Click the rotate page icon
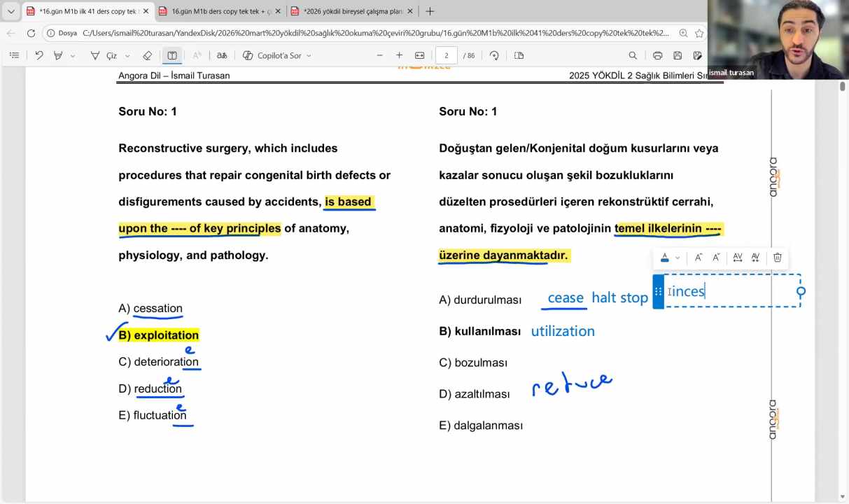The height and width of the screenshot is (504, 849). pos(494,55)
